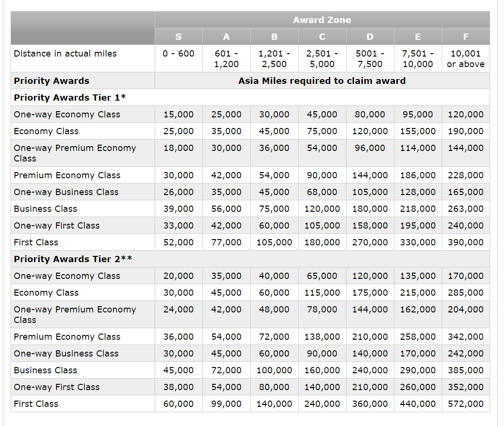The height and width of the screenshot is (426, 504).
Task: Click the "18,000" miles value
Action: tap(179, 148)
